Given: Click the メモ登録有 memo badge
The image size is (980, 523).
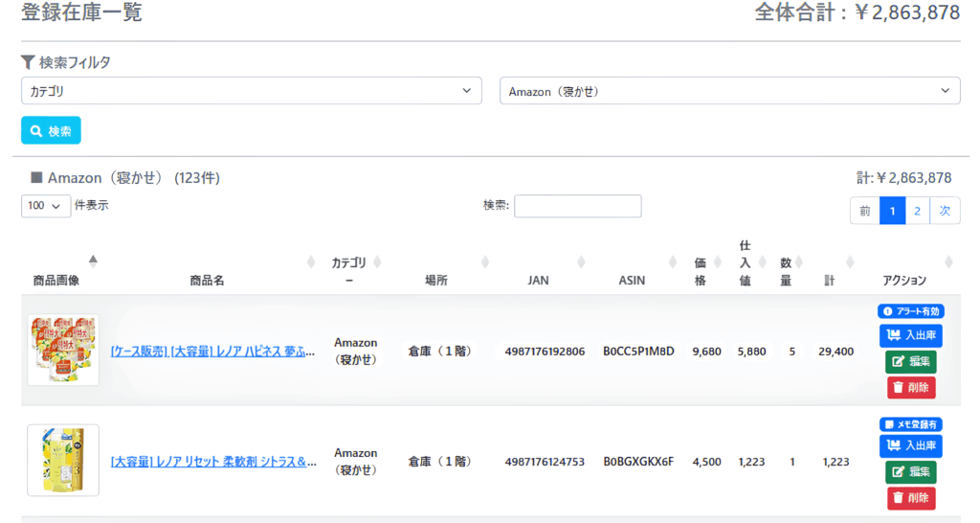Looking at the screenshot, I should pyautogui.click(x=911, y=423).
